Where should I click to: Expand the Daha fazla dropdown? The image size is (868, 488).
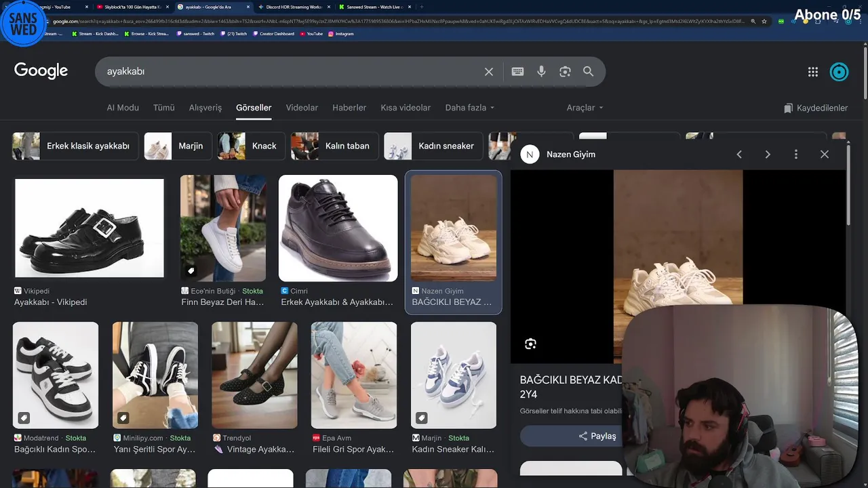tap(469, 108)
